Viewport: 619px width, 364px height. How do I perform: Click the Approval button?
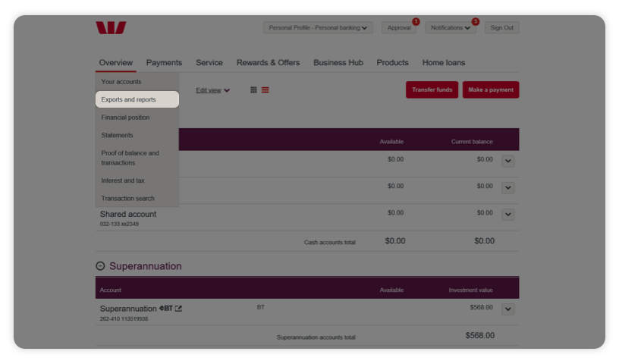coord(399,28)
